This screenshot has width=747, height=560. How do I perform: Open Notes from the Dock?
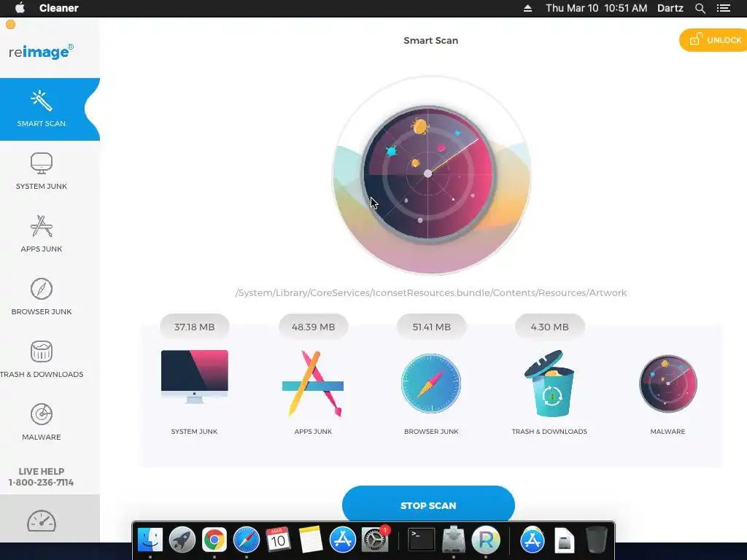point(310,540)
